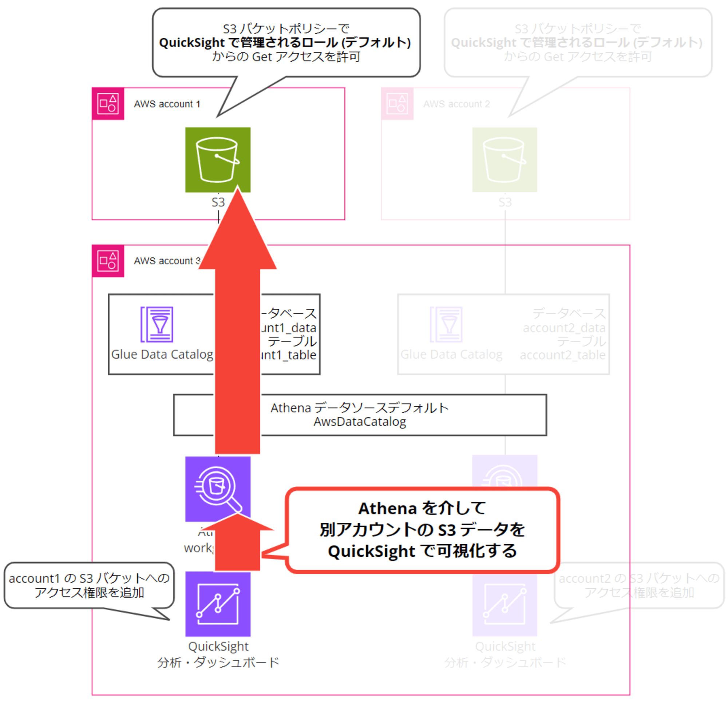
Task: Click the dark 'QuickSight' label under chart icon
Action: pos(218,647)
